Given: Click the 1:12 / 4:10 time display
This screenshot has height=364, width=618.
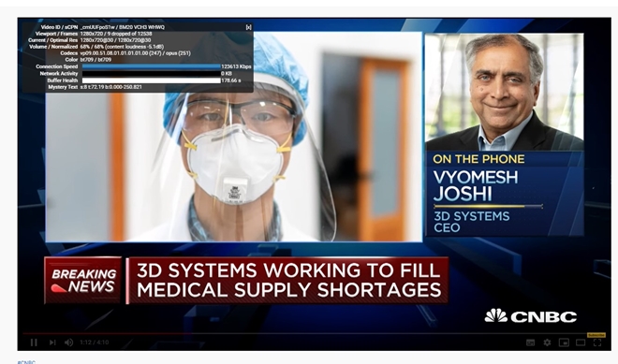Looking at the screenshot, I should (x=95, y=342).
